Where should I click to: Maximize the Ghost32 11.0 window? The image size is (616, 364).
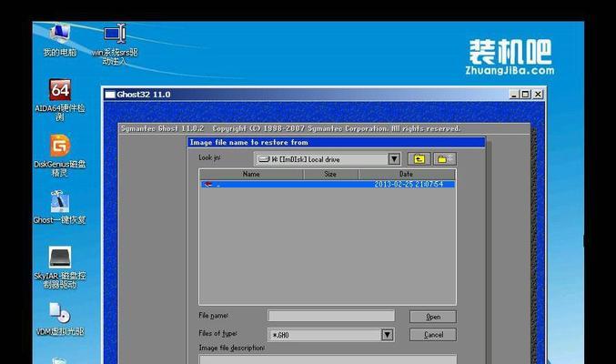pyautogui.click(x=525, y=95)
